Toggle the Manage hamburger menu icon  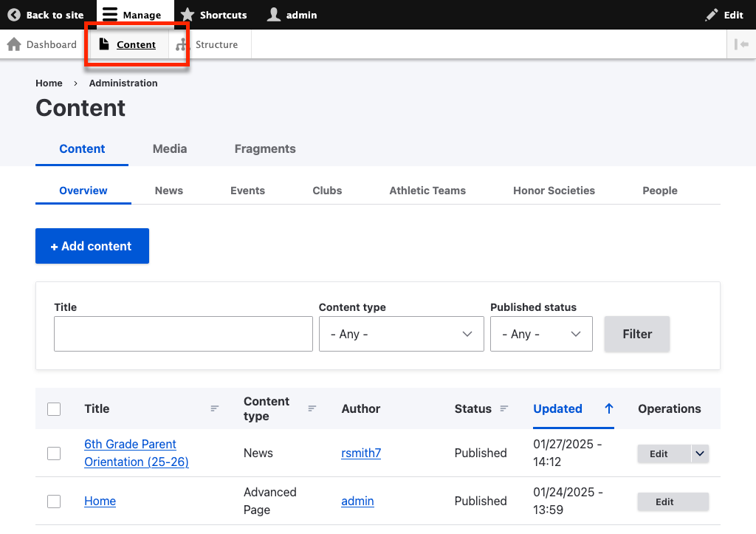110,15
